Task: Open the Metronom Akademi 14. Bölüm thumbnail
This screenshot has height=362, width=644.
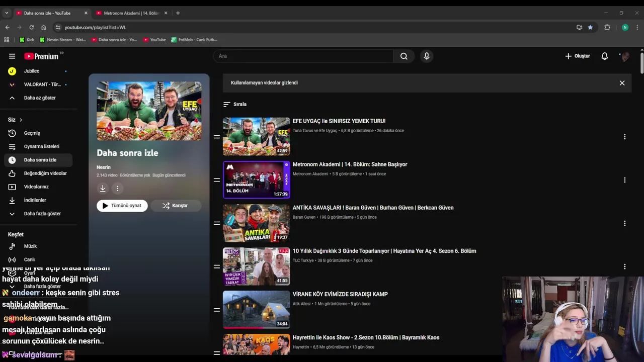Action: click(x=257, y=180)
